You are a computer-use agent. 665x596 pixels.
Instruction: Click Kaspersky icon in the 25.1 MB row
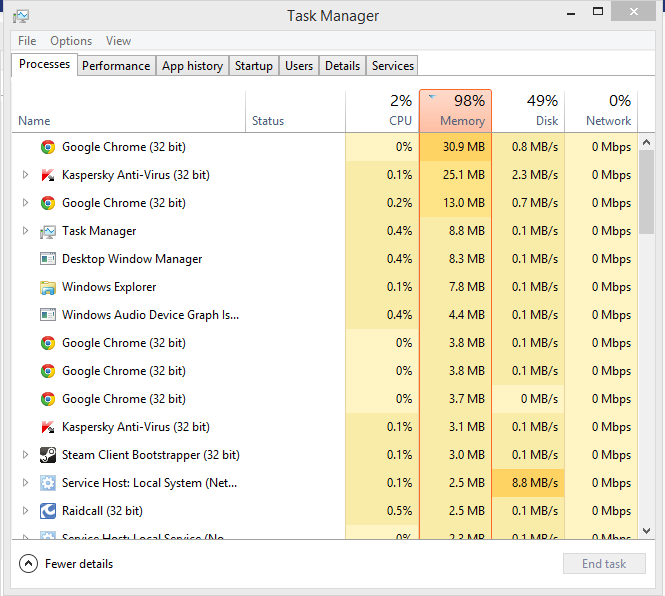point(48,175)
